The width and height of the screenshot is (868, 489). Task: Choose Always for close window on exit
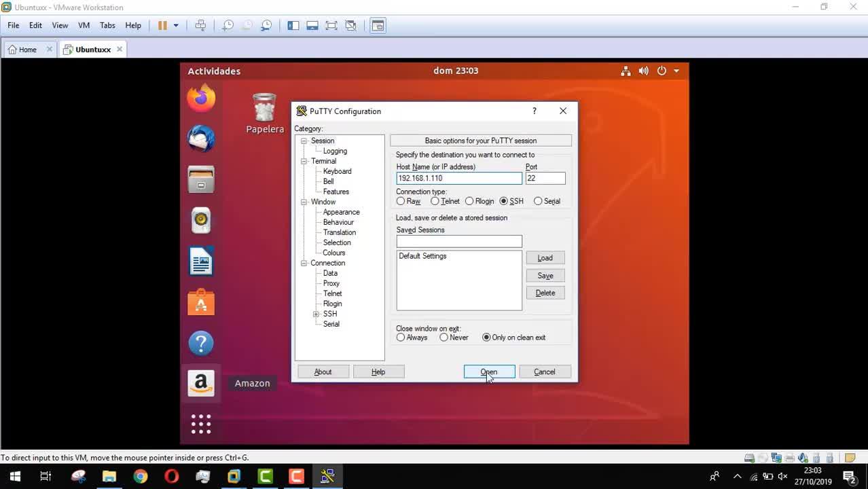[401, 338]
